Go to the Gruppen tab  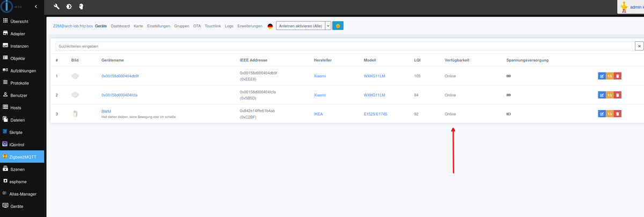(182, 26)
